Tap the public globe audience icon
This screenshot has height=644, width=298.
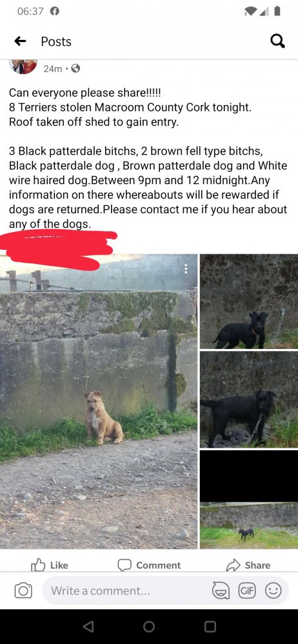(x=75, y=69)
